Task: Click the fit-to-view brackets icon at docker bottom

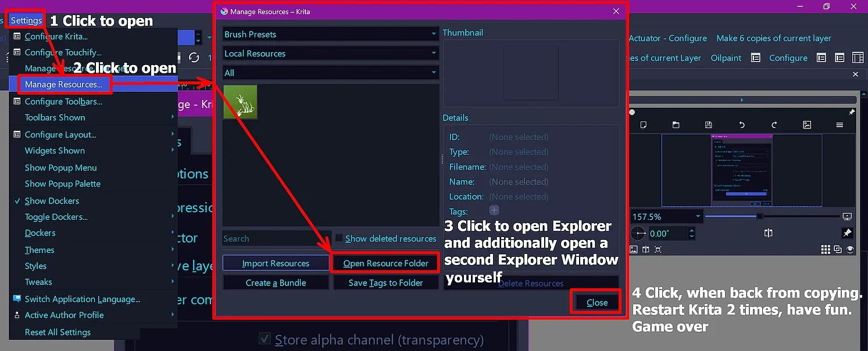Action: coord(658,249)
